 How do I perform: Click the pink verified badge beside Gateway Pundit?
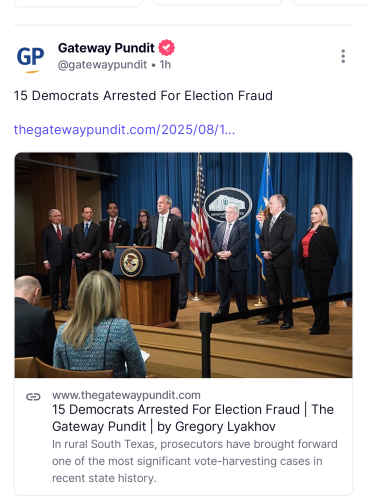click(x=166, y=48)
